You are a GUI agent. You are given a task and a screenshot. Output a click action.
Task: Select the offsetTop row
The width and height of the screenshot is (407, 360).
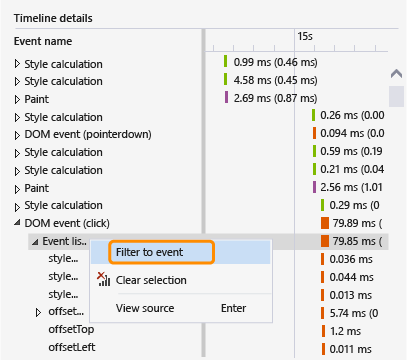pyautogui.click(x=71, y=330)
